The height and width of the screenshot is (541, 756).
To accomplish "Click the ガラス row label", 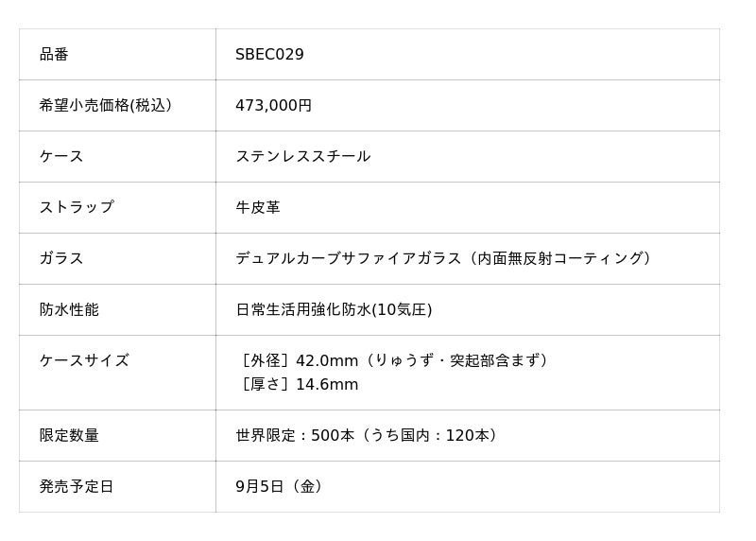I will (61, 259).
